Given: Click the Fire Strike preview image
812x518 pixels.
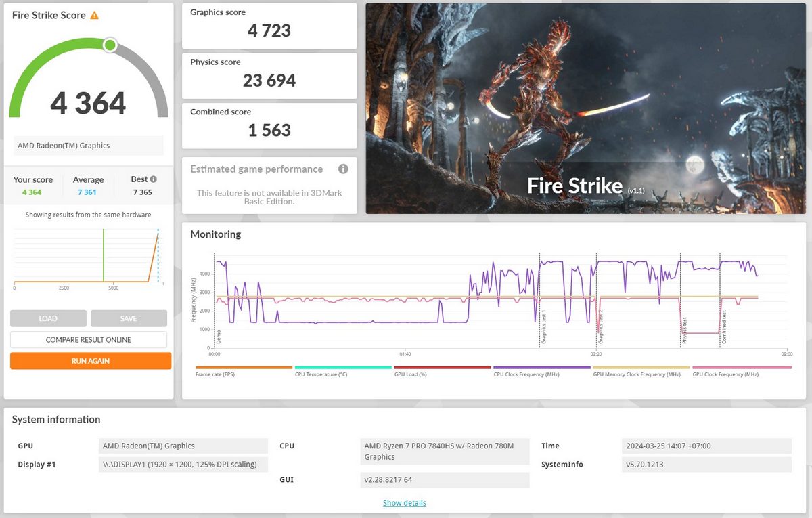Looking at the screenshot, I should 586,109.
